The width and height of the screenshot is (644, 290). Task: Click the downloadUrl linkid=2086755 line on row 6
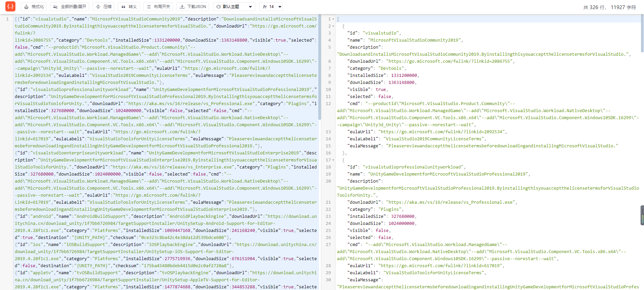tap(431, 61)
